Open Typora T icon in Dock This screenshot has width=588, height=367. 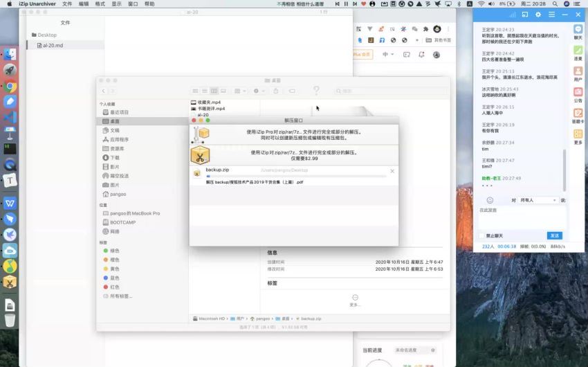pyautogui.click(x=10, y=181)
